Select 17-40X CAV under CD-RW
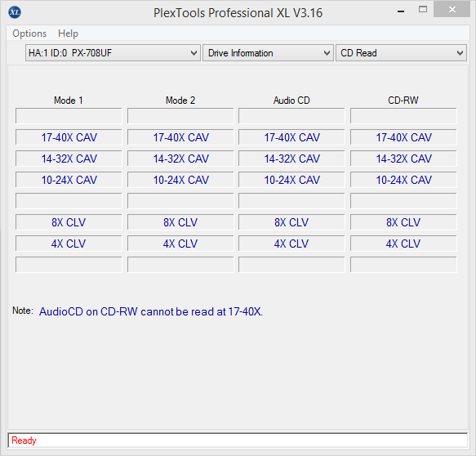 coord(403,137)
